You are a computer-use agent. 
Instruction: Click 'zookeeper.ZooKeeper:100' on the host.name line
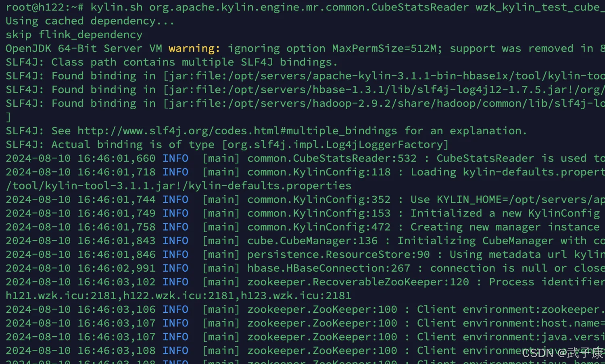322,323
